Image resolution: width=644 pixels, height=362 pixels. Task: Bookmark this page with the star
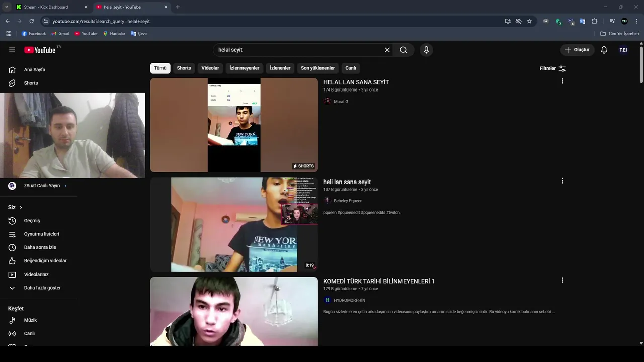point(529,21)
